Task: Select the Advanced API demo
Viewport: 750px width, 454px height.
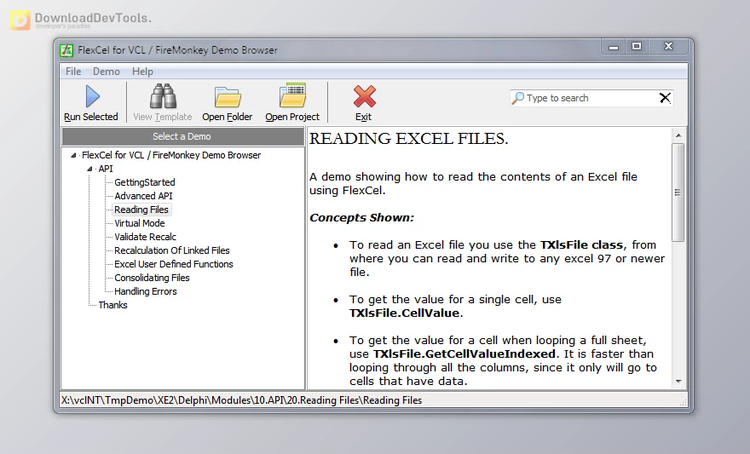Action: click(143, 196)
